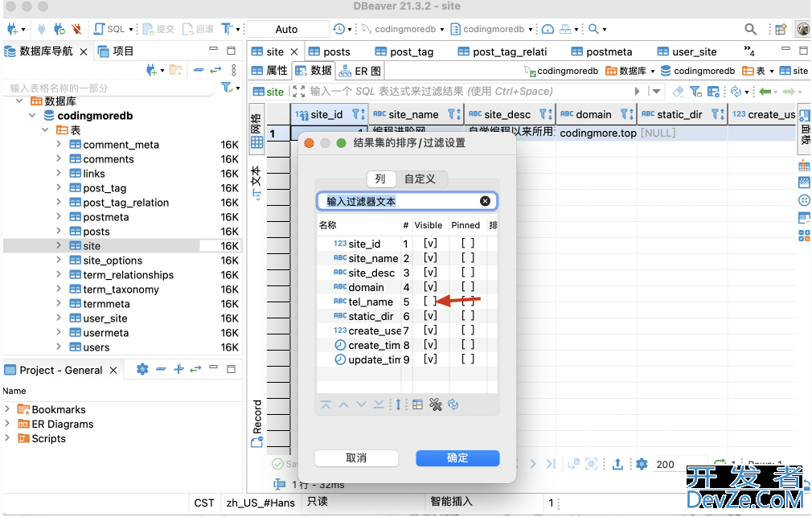
Task: Click the eraser icon in filter bar
Action: tap(678, 92)
